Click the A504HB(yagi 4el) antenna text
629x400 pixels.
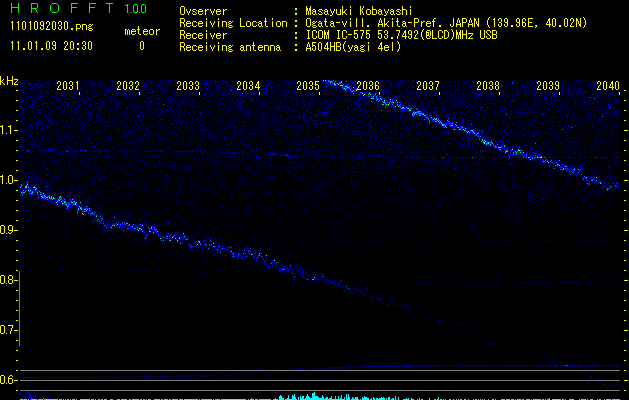click(x=353, y=47)
